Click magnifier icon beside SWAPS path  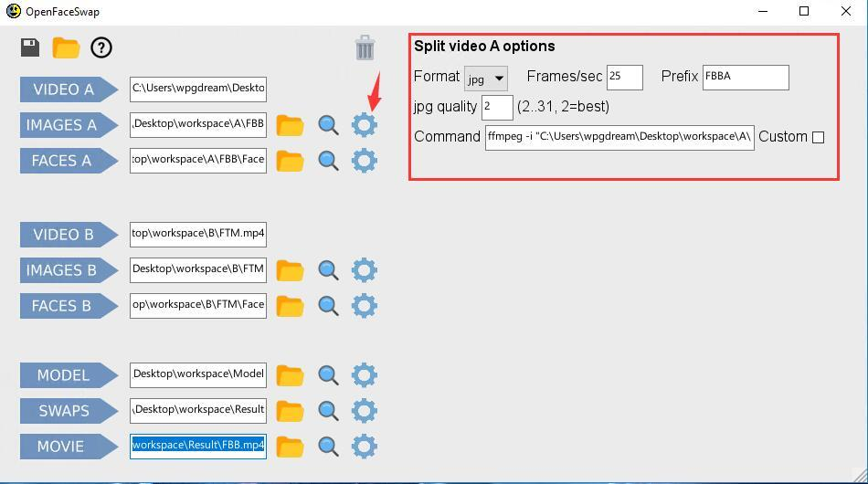328,411
